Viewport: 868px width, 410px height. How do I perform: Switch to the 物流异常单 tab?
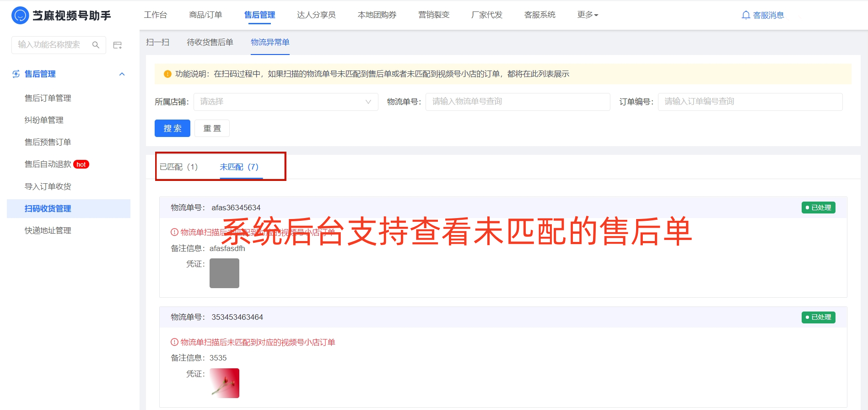[x=270, y=42]
